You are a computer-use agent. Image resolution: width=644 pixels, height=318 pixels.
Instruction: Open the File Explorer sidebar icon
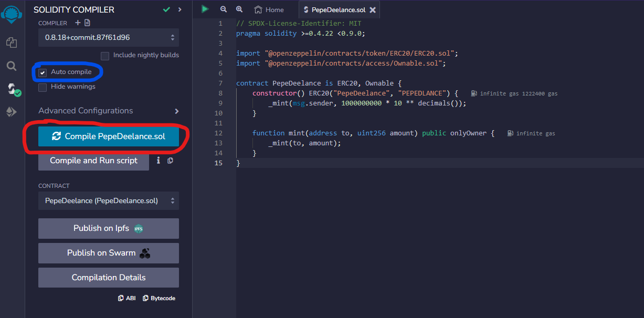click(12, 43)
